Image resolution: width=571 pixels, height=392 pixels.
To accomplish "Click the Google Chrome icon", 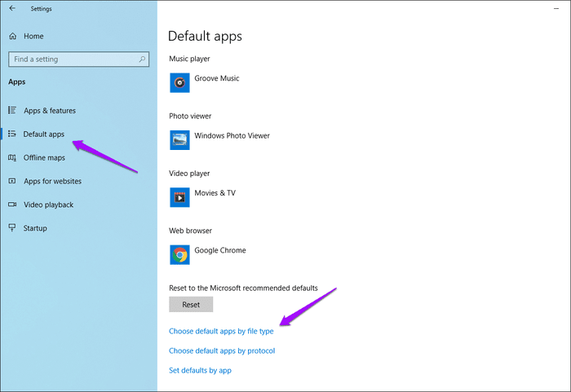I will click(x=179, y=255).
